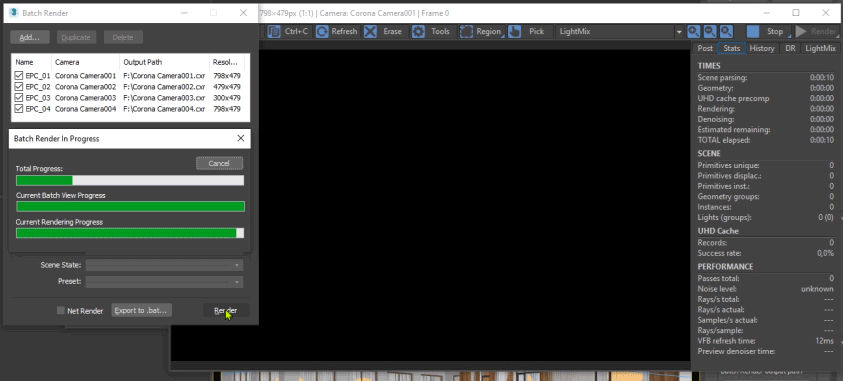Switch to the Post tab
843x381 pixels.
(705, 48)
